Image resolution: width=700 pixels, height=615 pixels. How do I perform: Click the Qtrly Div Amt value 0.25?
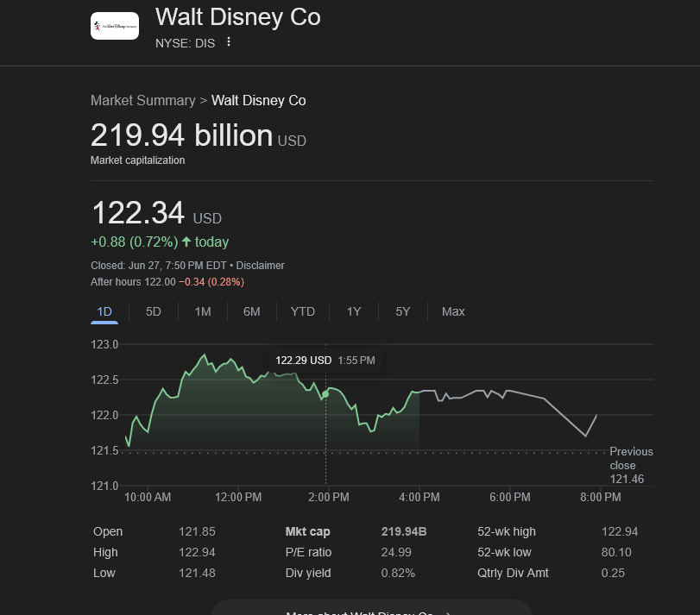(613, 573)
